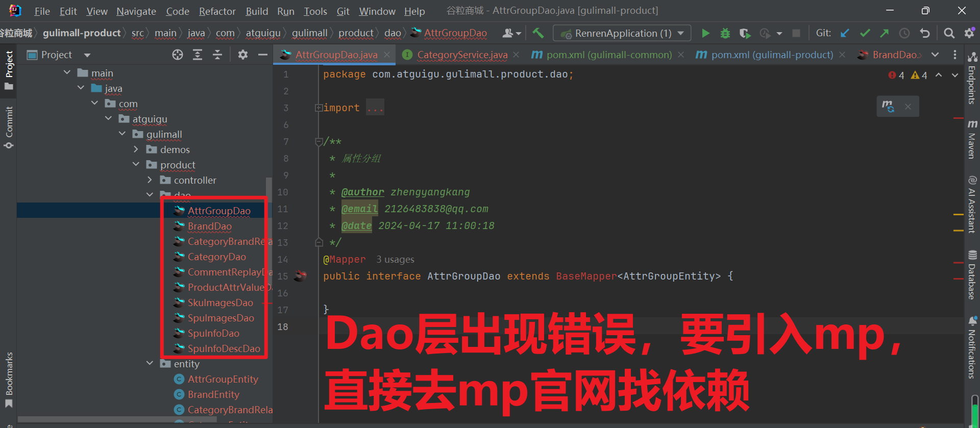Open Search Everywhere magnifier icon
The image size is (980, 428).
click(949, 33)
